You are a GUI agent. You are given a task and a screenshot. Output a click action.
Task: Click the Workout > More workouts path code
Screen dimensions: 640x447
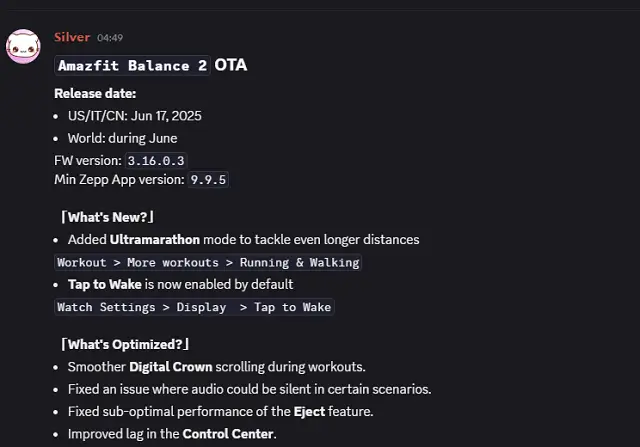coord(207,262)
